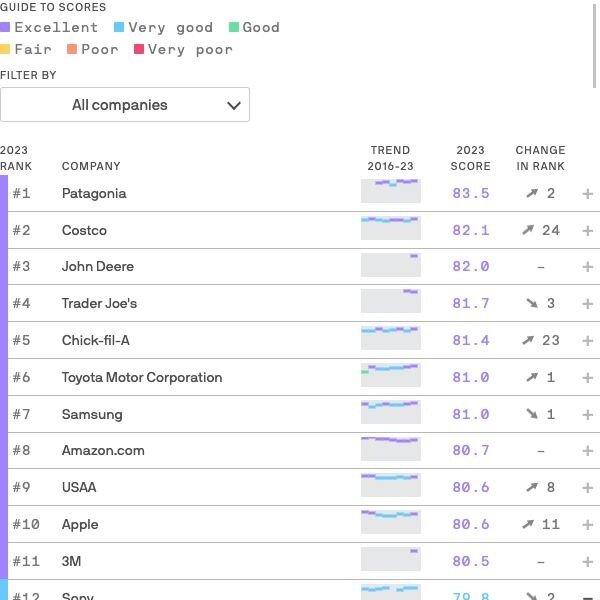The height and width of the screenshot is (600, 600).
Task: Click the plus icon for Chick-fil-A
Action: [587, 341]
